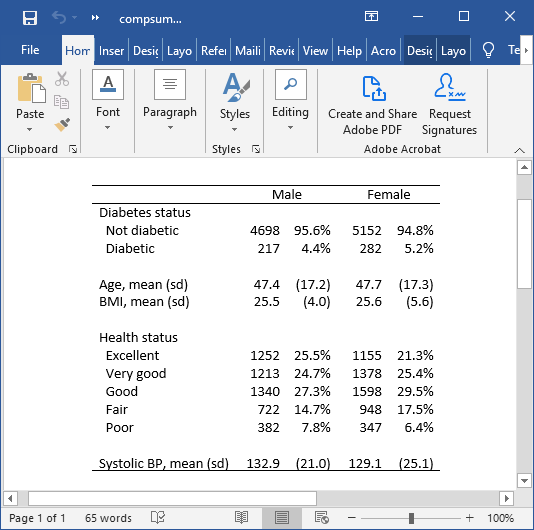Open the Acrobat ribbon tab
The width and height of the screenshot is (534, 530).
coord(383,51)
